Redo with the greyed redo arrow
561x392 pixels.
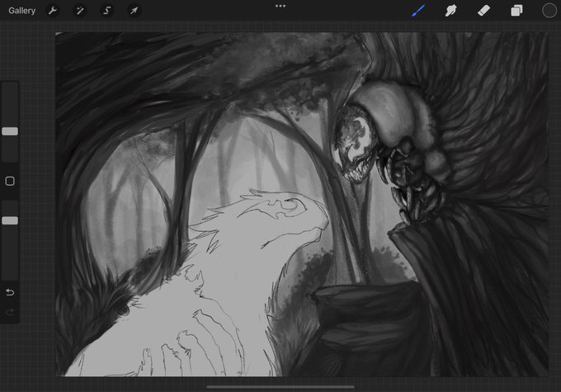pyautogui.click(x=10, y=313)
